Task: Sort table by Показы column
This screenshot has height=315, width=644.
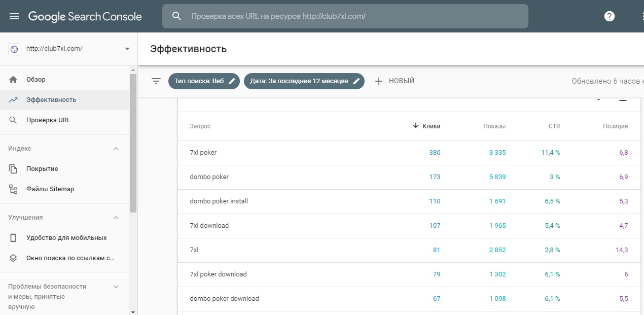Action: point(494,126)
